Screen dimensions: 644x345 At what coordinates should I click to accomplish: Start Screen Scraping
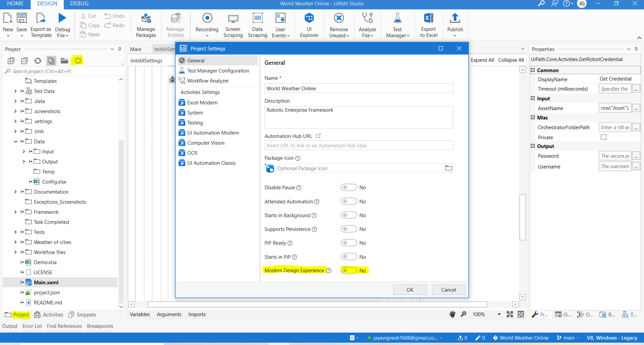point(233,25)
